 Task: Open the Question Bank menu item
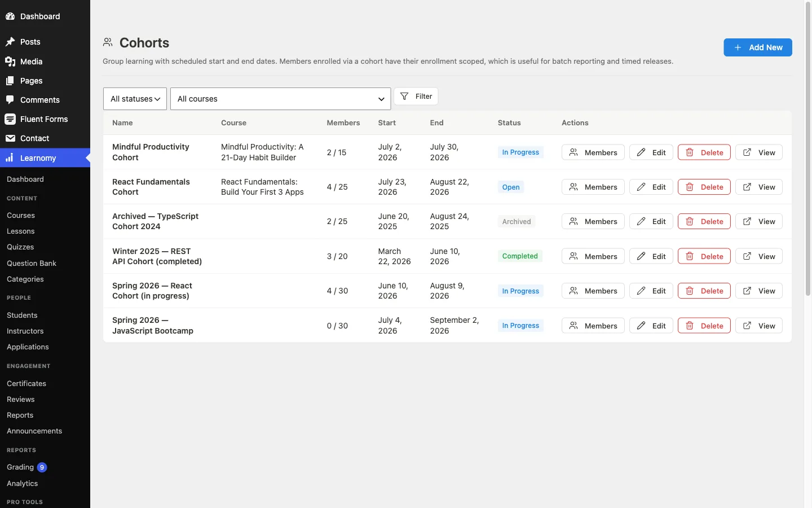(32, 263)
